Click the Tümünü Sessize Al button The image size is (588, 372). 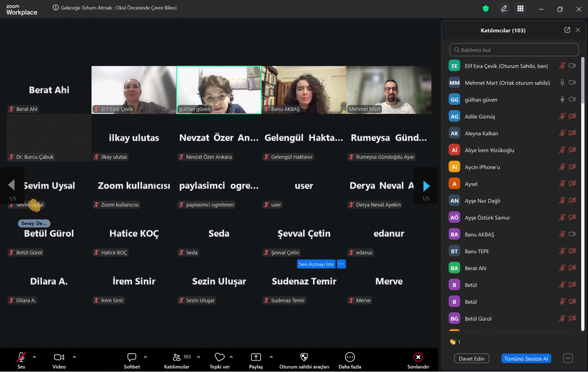[x=526, y=359]
